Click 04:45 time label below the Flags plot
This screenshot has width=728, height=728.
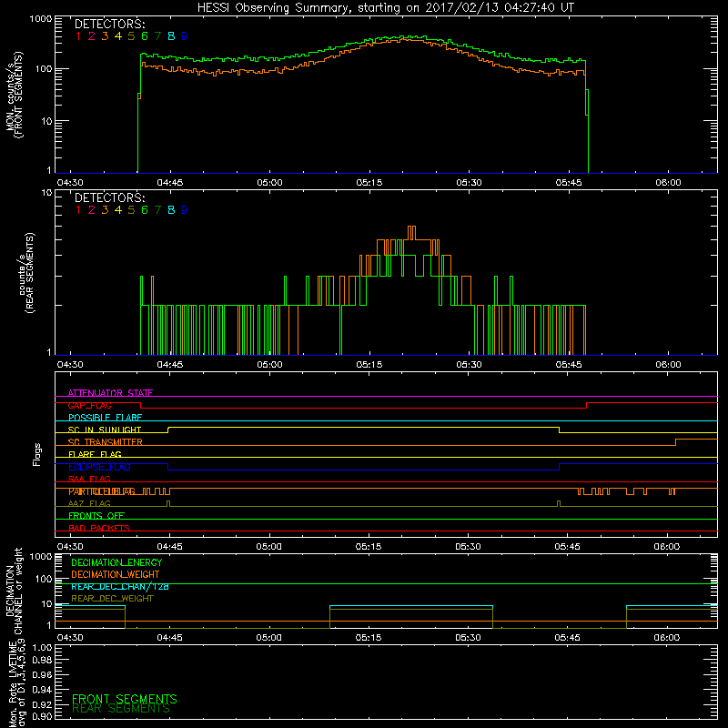[169, 547]
